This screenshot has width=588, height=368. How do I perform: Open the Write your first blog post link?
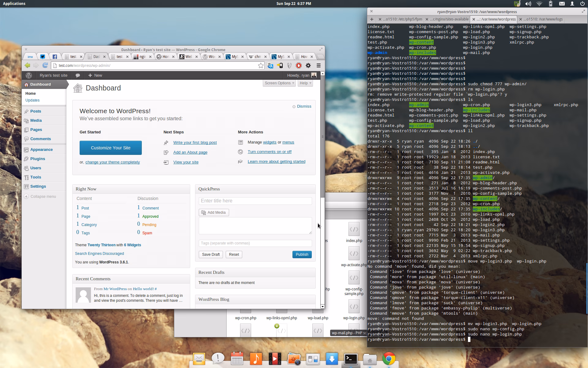195,143
